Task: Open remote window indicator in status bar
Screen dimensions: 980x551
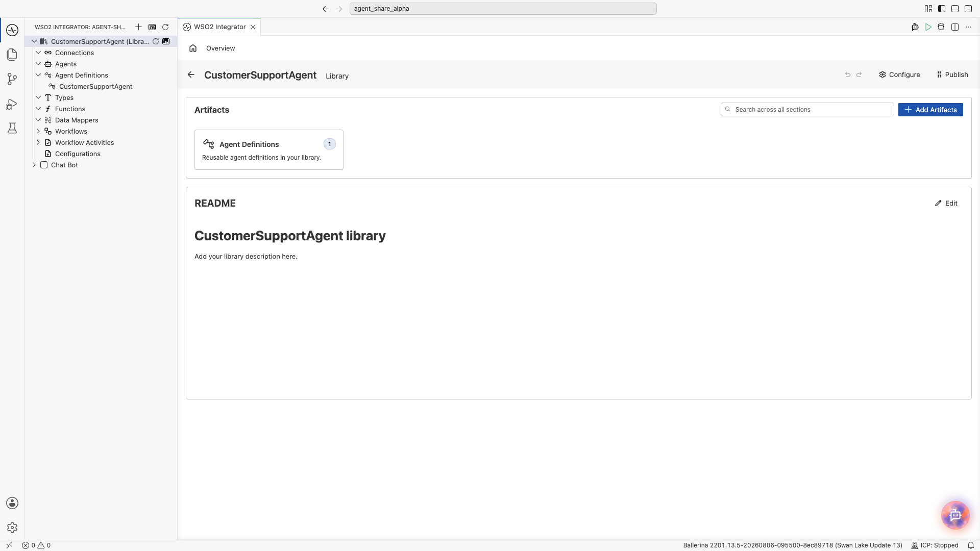Action: (9, 545)
